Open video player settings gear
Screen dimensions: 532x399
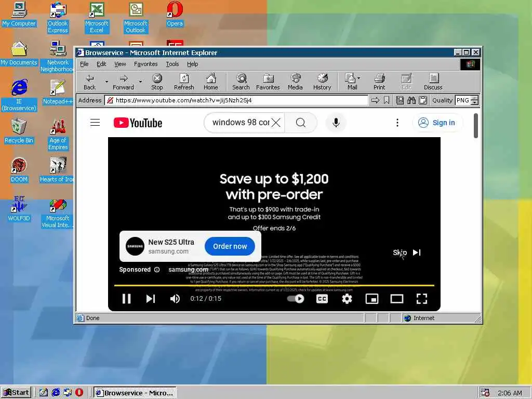tap(347, 299)
